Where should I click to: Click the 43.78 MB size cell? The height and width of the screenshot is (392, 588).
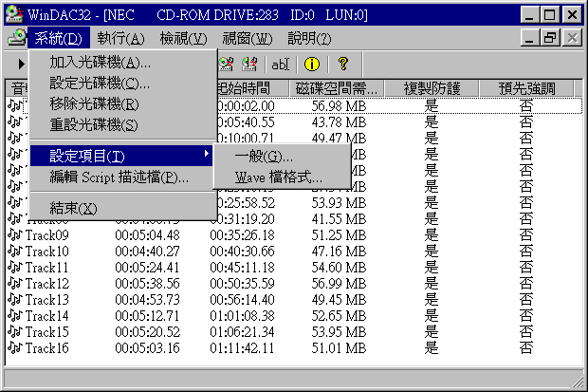(339, 122)
